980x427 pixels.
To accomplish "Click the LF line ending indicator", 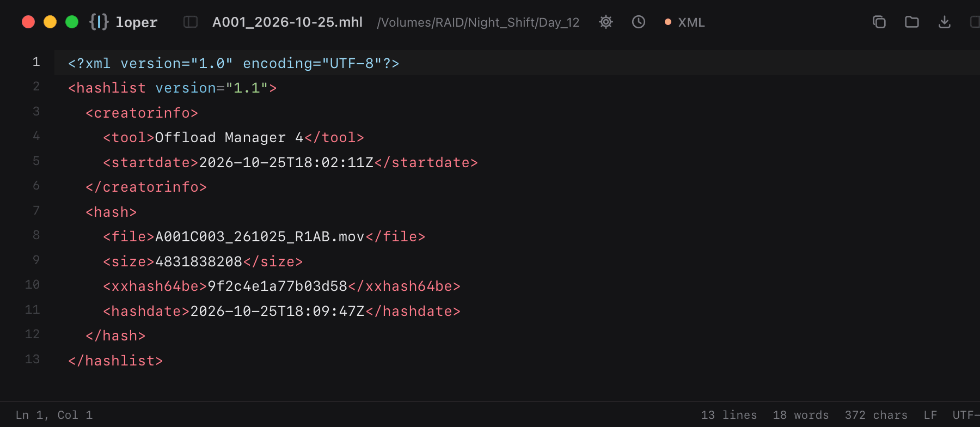I will 930,415.
